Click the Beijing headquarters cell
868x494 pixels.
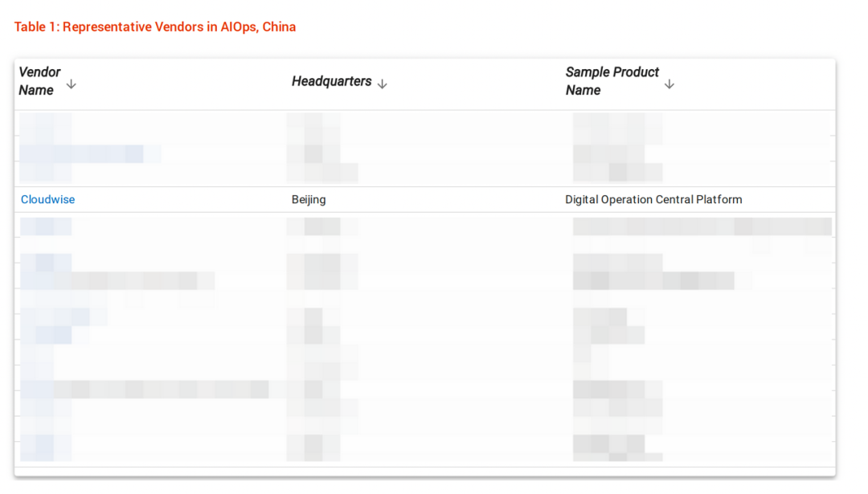(309, 199)
